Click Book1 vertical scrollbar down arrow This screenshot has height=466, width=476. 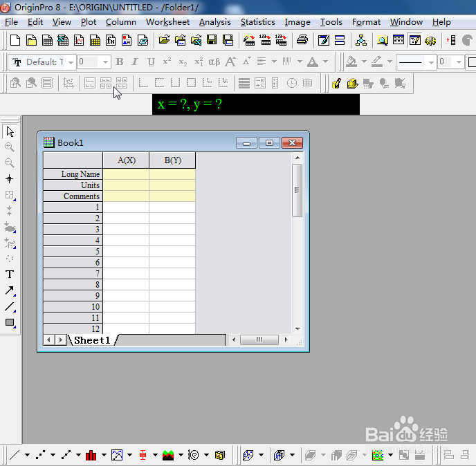coord(297,329)
